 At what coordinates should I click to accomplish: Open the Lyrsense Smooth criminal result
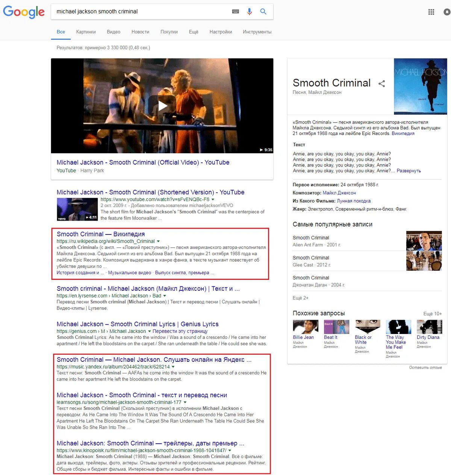148,289
